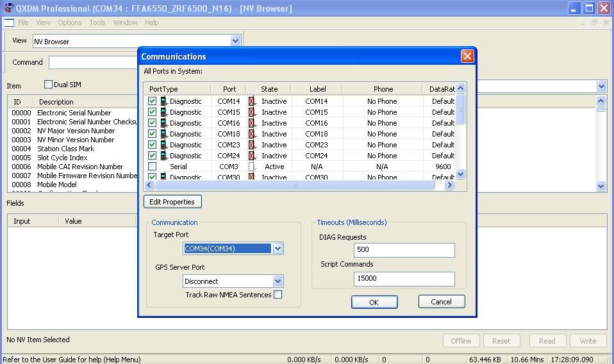The height and width of the screenshot is (364, 614).
Task: Click the MDI document icon left of File menu
Action: click(9, 22)
